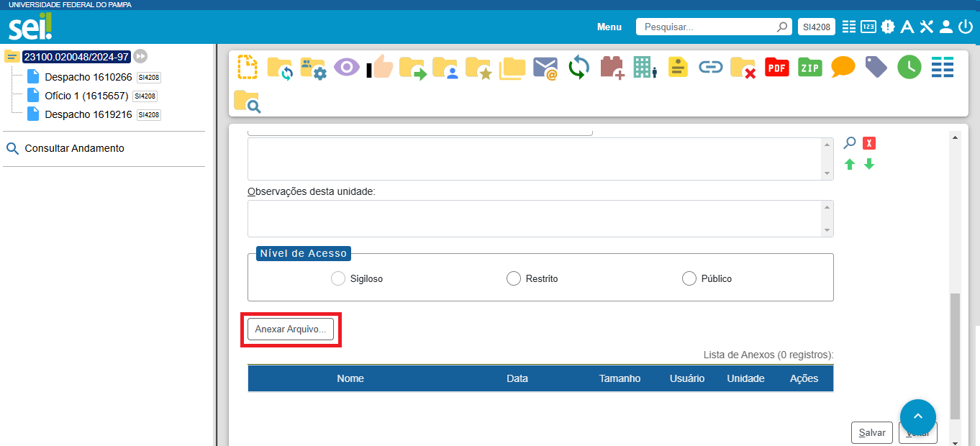The height and width of the screenshot is (446, 980).
Task: Open the main Menu in the header
Action: click(609, 27)
